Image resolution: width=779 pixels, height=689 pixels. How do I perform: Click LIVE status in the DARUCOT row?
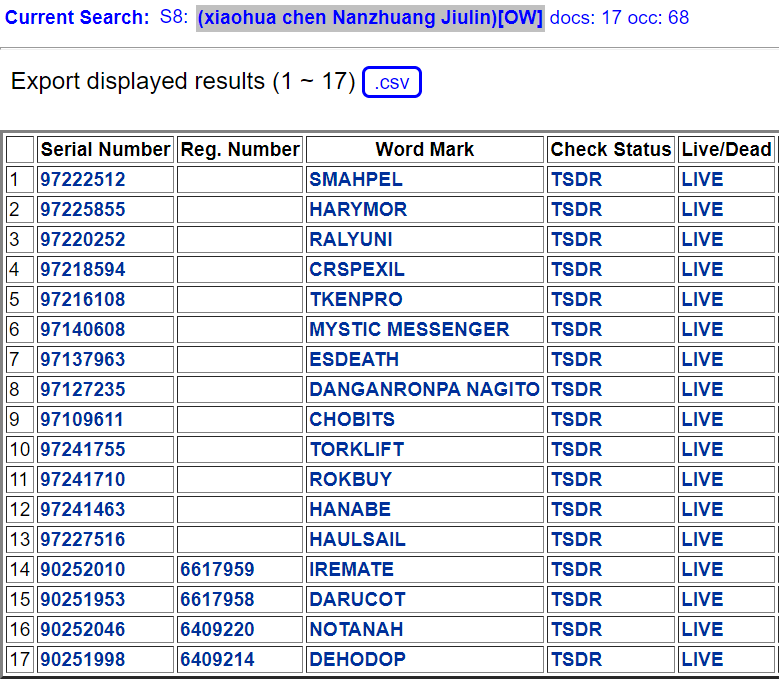(x=702, y=599)
